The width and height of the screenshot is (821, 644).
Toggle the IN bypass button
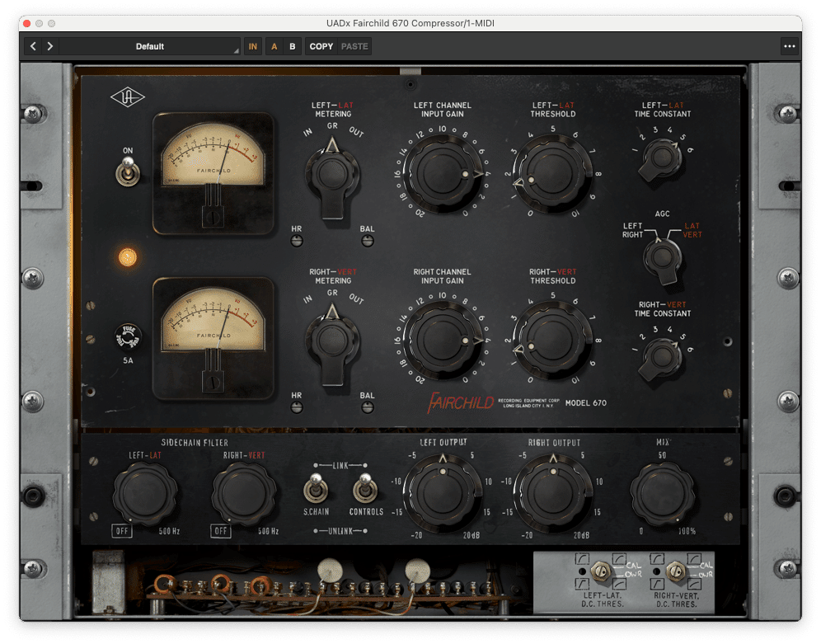[x=253, y=47]
